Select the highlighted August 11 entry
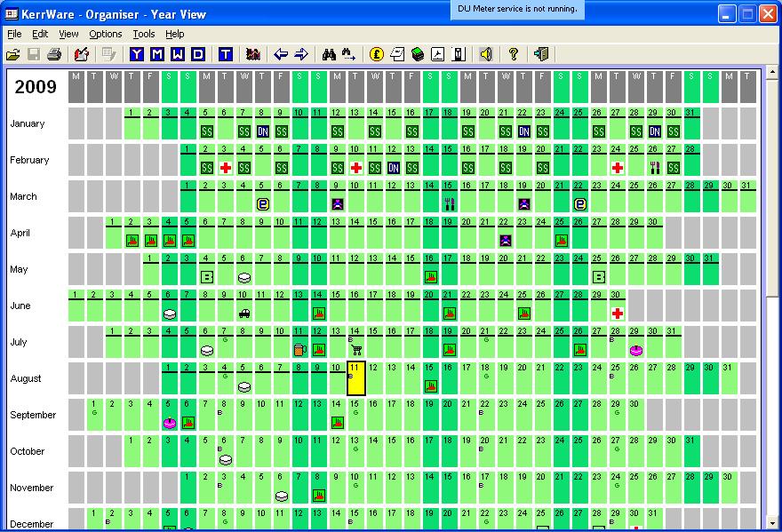The height and width of the screenshot is (532, 782). (355, 377)
